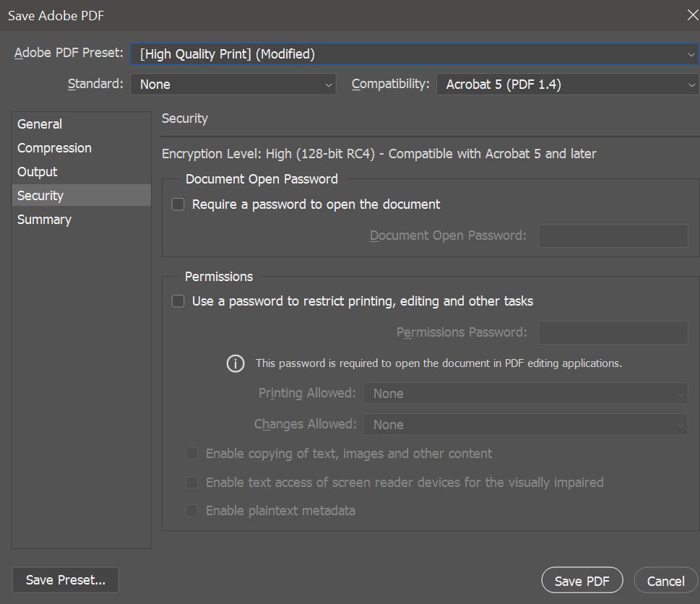Screen dimensions: 700x604
Task: Open Changes Allowed dropdown
Action: pos(526,425)
